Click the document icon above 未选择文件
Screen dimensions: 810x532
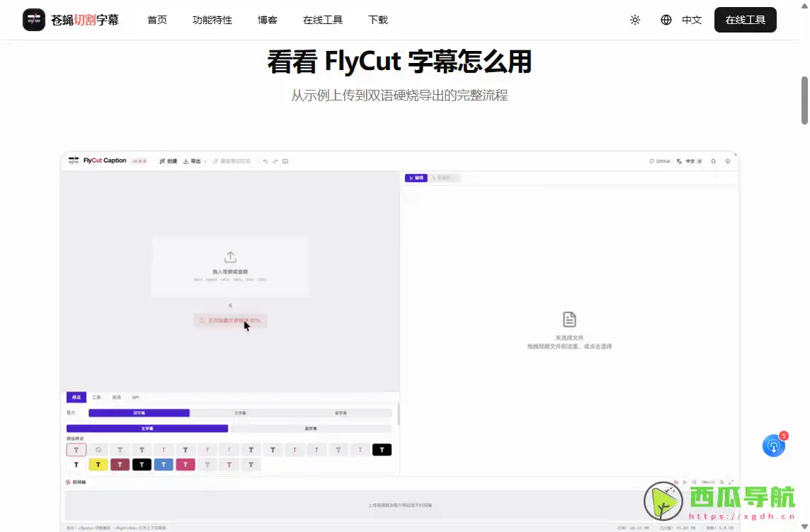[x=569, y=319]
